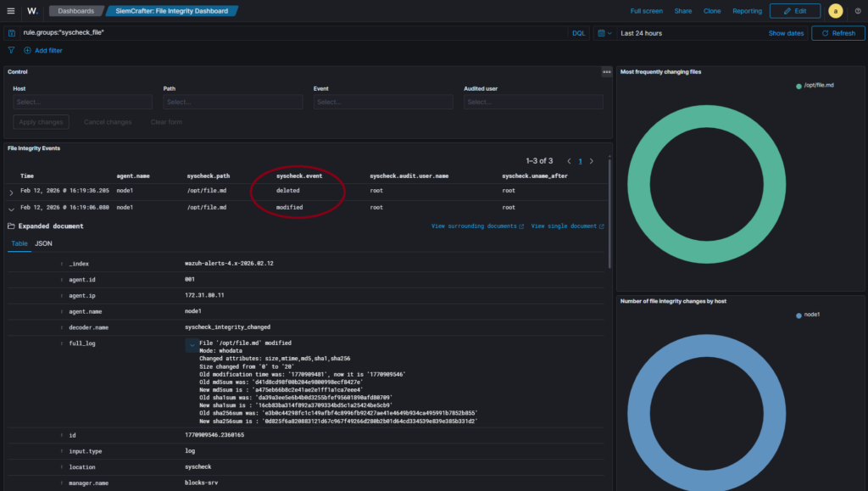Open the hamburger navigation menu
868x491 pixels.
(x=10, y=11)
